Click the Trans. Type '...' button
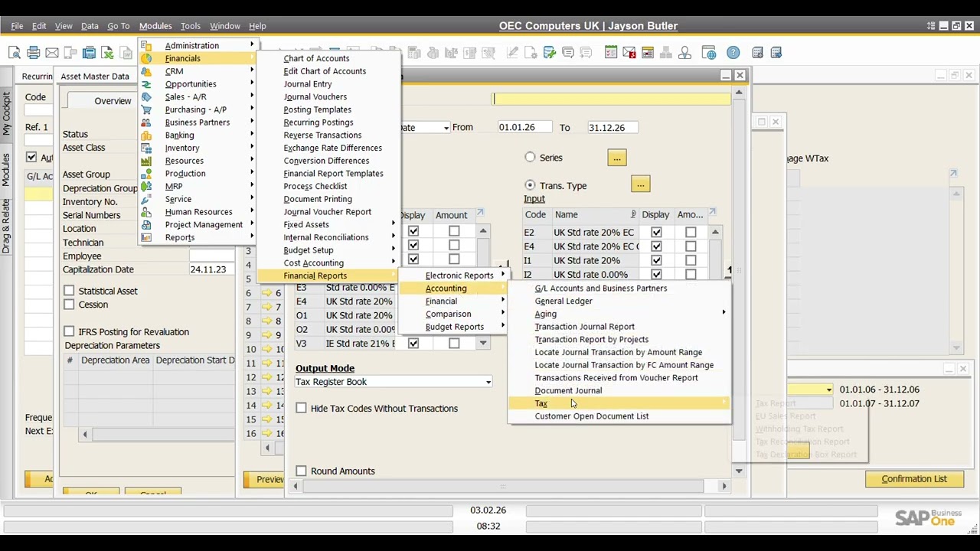The height and width of the screenshot is (551, 980). [641, 184]
